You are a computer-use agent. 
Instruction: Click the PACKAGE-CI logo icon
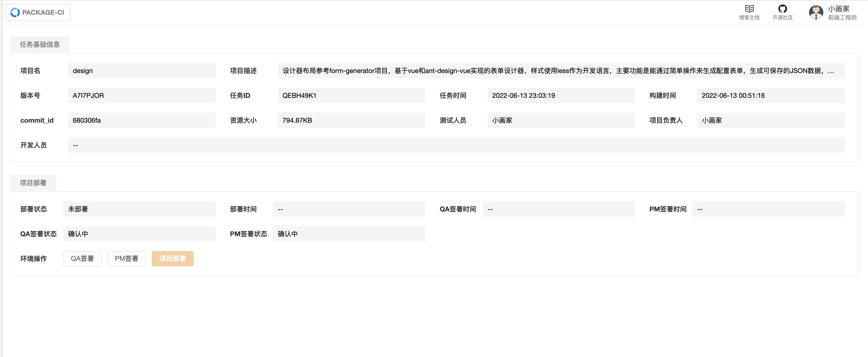[x=15, y=12]
